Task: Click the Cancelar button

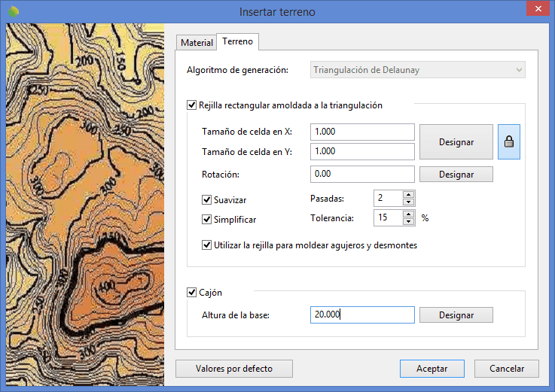Action: [507, 369]
